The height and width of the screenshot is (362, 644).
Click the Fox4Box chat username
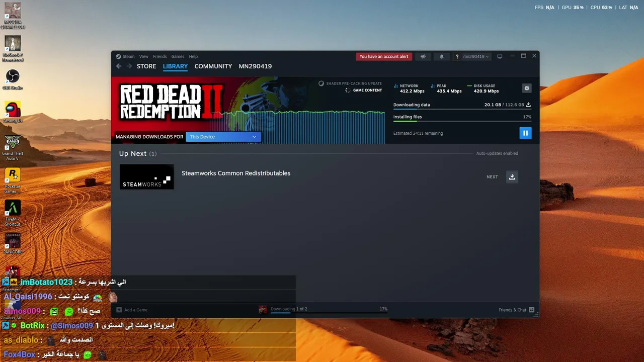click(x=20, y=354)
